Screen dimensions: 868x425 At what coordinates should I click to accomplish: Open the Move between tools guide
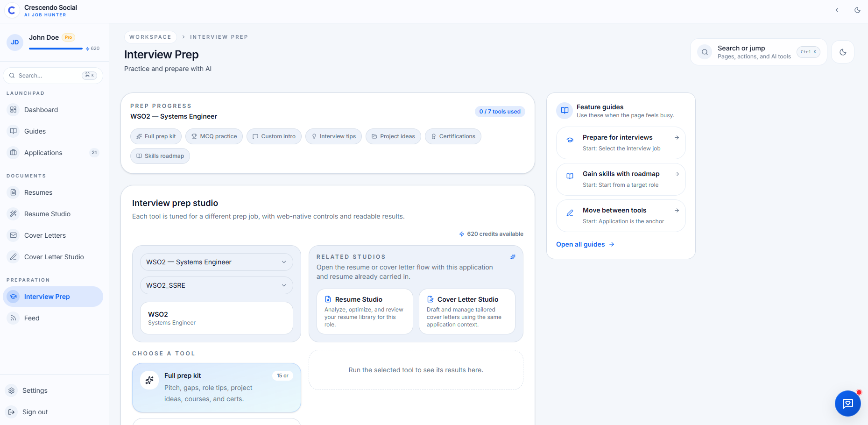pyautogui.click(x=621, y=216)
